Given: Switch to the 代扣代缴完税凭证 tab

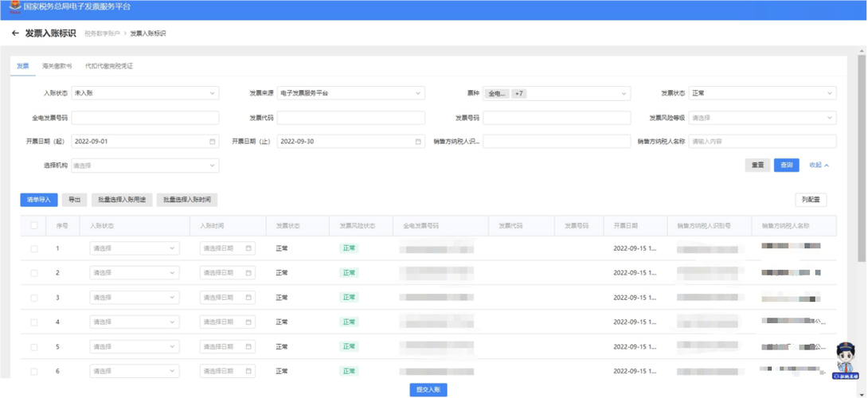Looking at the screenshot, I should click(109, 66).
